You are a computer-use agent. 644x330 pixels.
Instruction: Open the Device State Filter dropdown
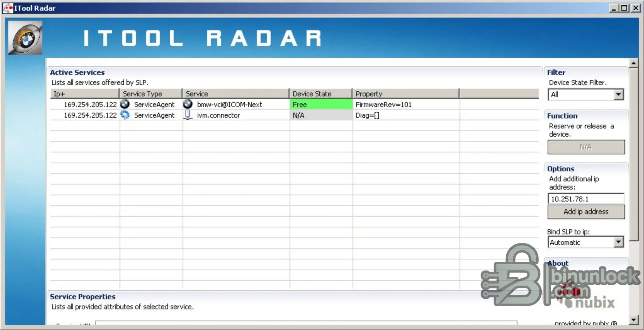pos(618,94)
